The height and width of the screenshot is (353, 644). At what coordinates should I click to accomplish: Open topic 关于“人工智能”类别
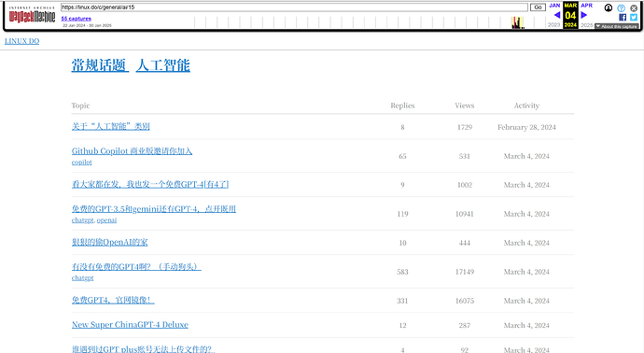pyautogui.click(x=110, y=127)
